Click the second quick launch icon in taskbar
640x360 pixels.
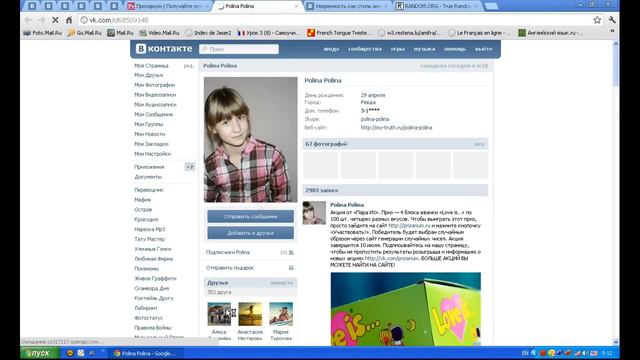[81, 353]
